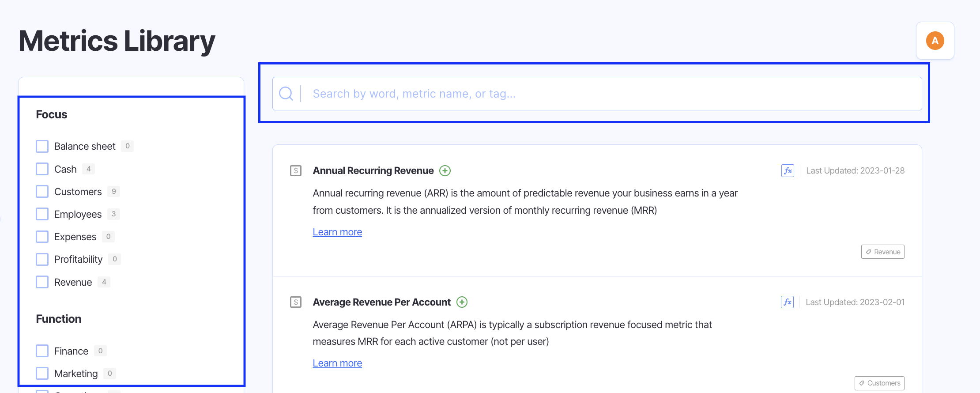
Task: Click the Revenue tag badge
Action: tap(882, 252)
